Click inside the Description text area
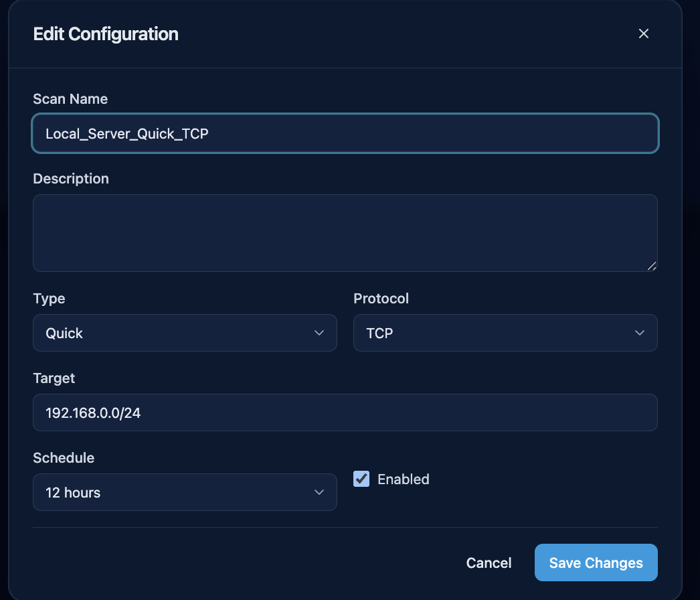Screen dimensions: 700x600 (345, 233)
